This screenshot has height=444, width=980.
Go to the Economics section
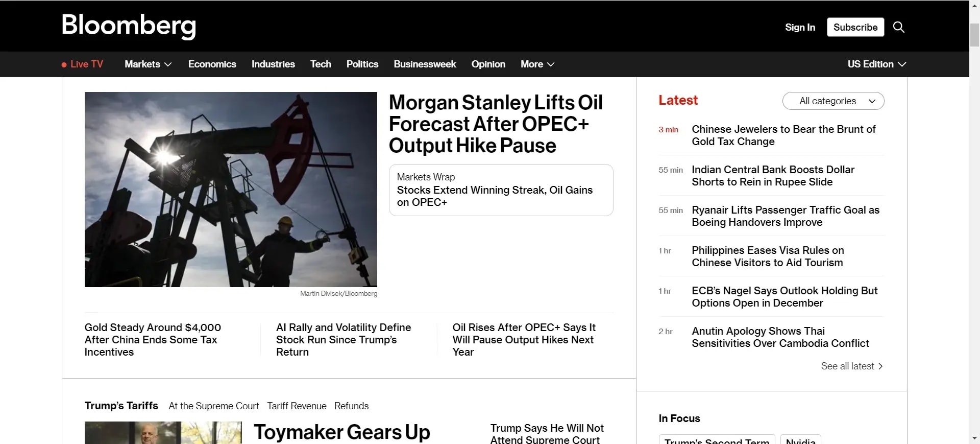(x=212, y=64)
